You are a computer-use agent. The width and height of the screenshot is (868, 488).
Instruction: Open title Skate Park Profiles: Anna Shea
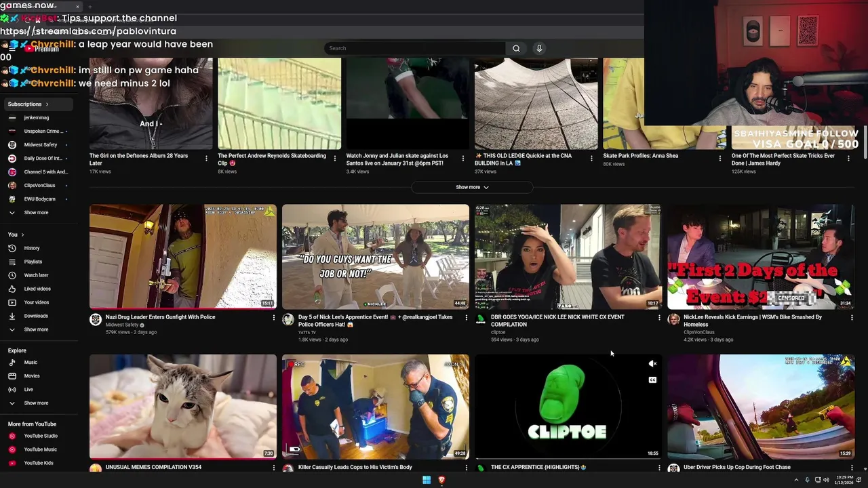641,156
